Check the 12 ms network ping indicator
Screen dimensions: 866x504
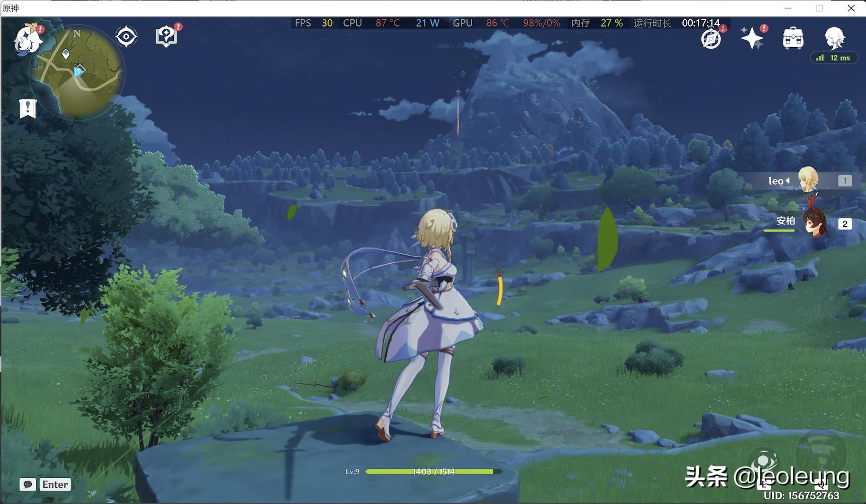(x=834, y=58)
